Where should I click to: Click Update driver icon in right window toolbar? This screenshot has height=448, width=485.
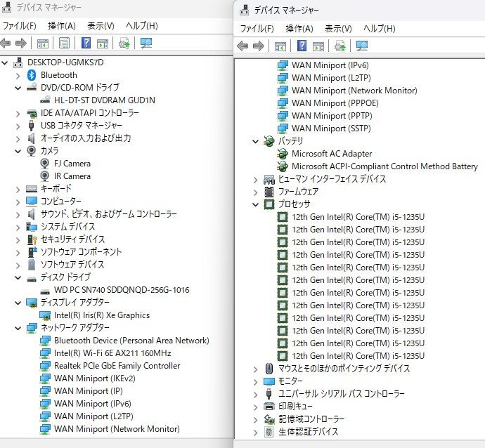tap(340, 46)
